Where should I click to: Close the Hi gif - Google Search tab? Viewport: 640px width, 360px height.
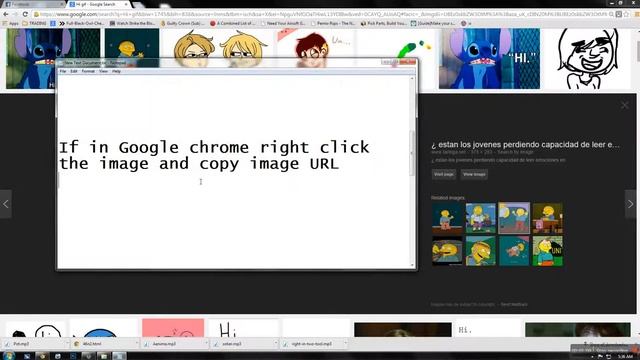tap(126, 4)
